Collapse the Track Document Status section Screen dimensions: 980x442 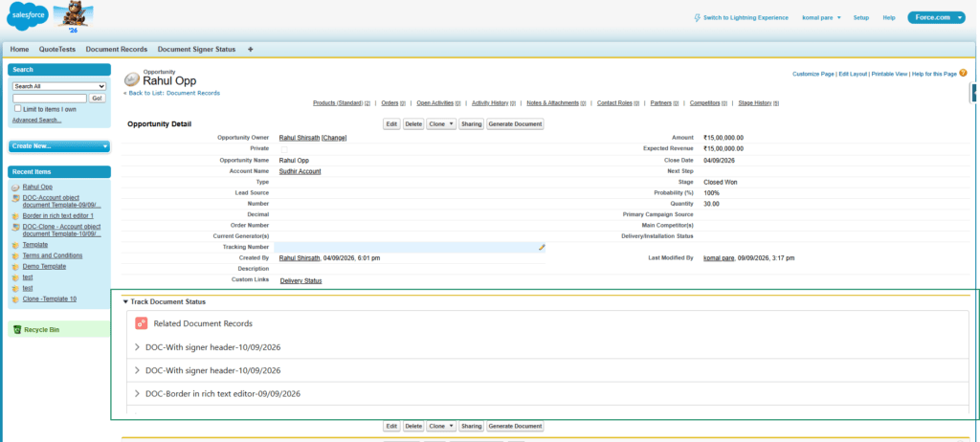point(125,301)
